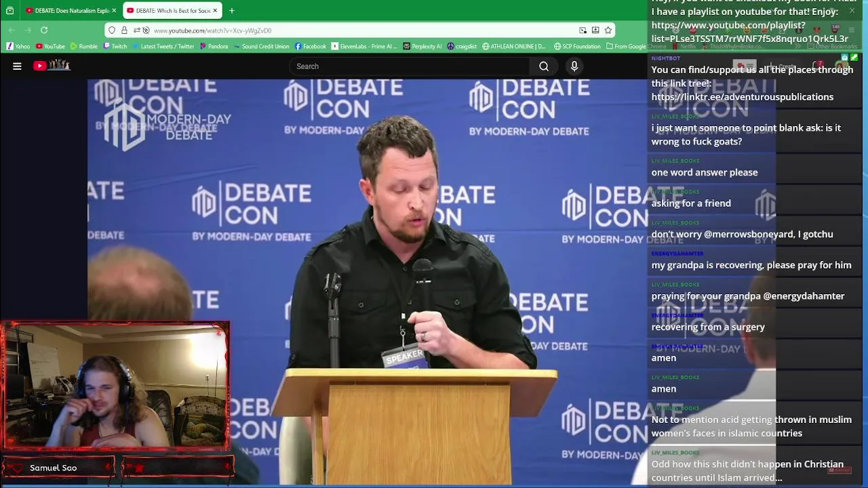Click chat message 'praying for your grandpa @energydahamter'
The width and height of the screenshot is (868, 488).
(x=748, y=296)
